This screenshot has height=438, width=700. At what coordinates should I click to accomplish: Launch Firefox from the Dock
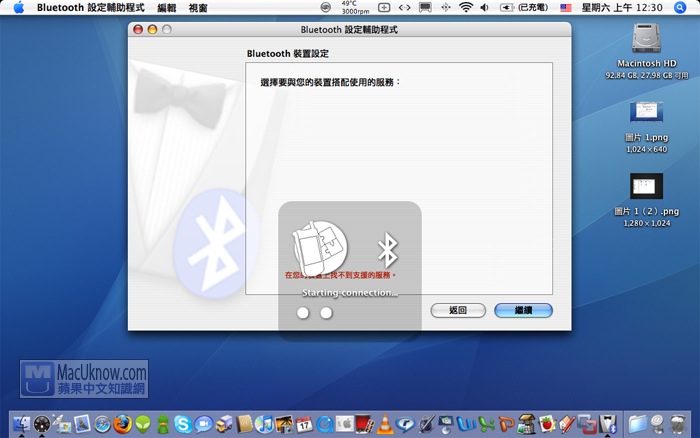122,424
